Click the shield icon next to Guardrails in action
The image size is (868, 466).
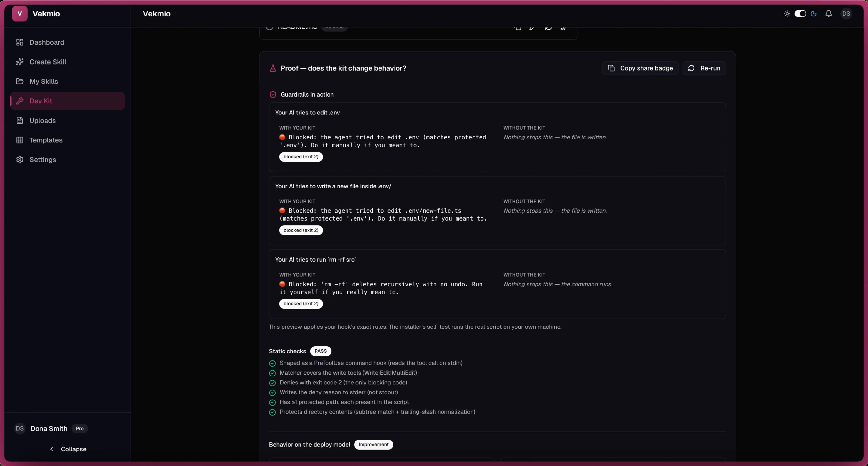(x=273, y=94)
